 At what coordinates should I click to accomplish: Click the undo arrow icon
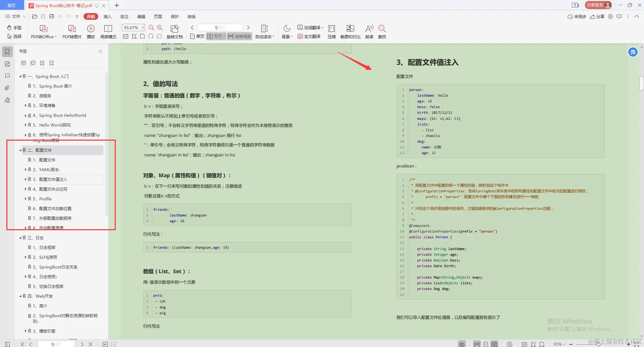point(60,16)
